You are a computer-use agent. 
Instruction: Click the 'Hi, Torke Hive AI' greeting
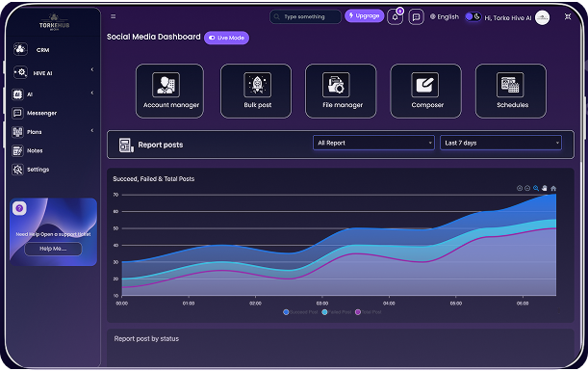point(508,17)
